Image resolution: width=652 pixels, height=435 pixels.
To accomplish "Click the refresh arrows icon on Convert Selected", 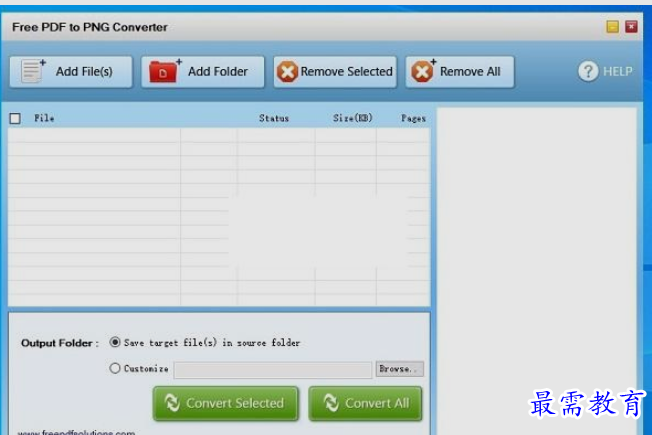I will (x=172, y=403).
